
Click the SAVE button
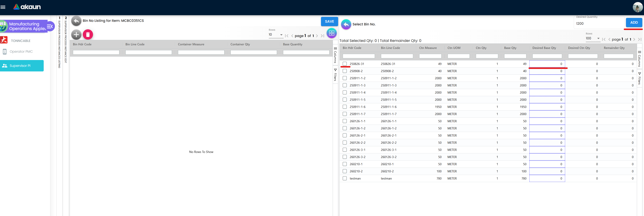coord(329,21)
